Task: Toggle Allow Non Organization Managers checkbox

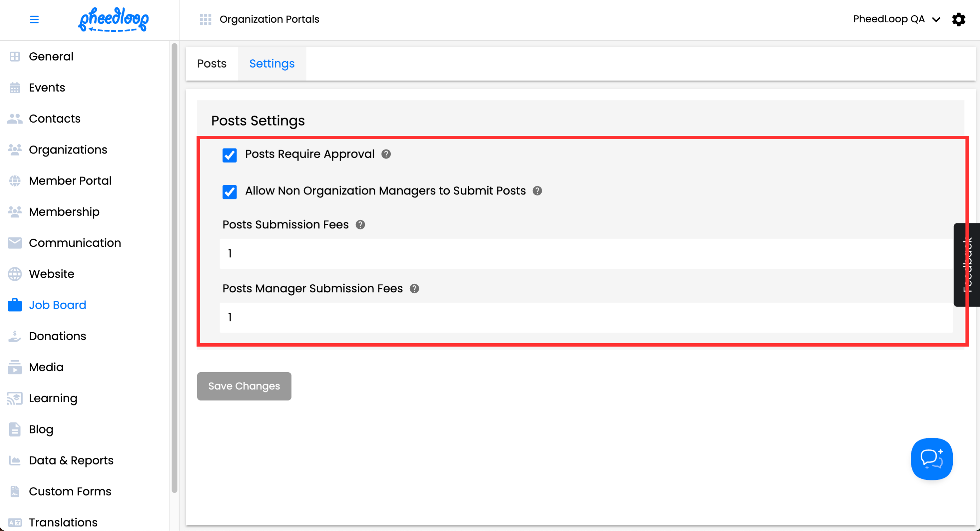Action: (x=229, y=192)
